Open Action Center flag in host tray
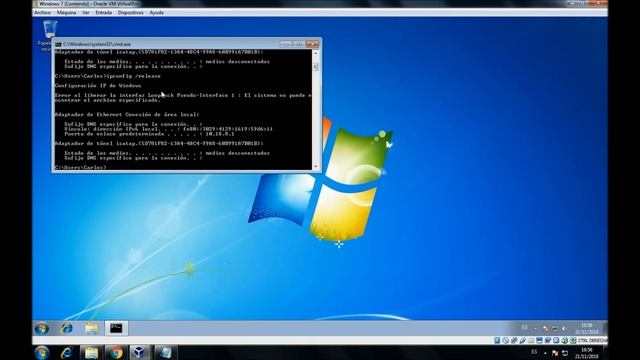 pyautogui.click(x=555, y=353)
